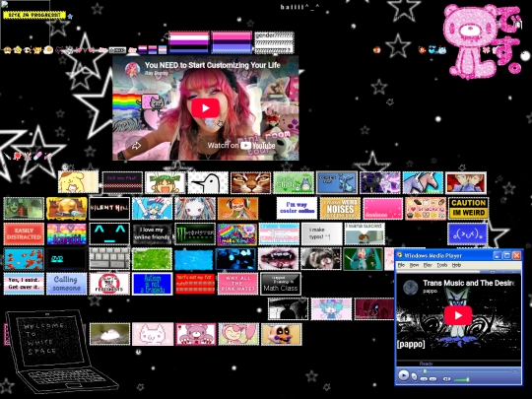Click the 'I'm way cooler online' stamp

pos(297,208)
